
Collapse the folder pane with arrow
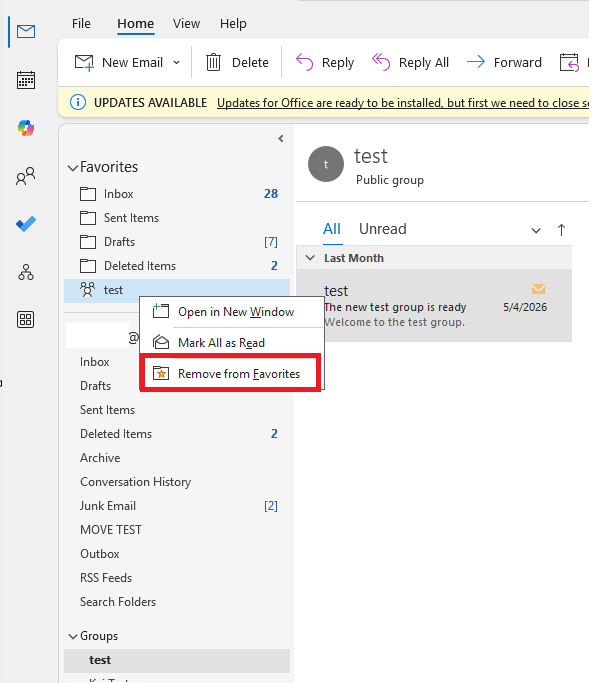coord(281,139)
